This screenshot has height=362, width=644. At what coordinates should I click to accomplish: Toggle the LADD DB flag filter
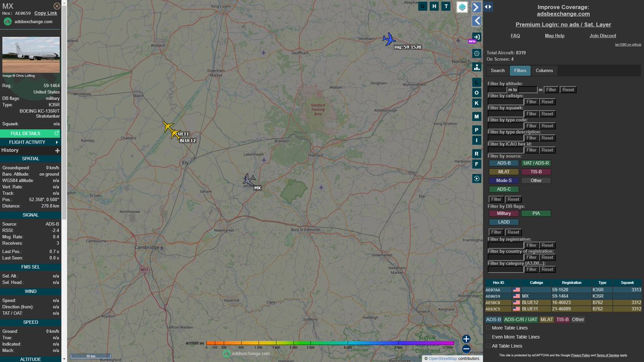tap(503, 221)
